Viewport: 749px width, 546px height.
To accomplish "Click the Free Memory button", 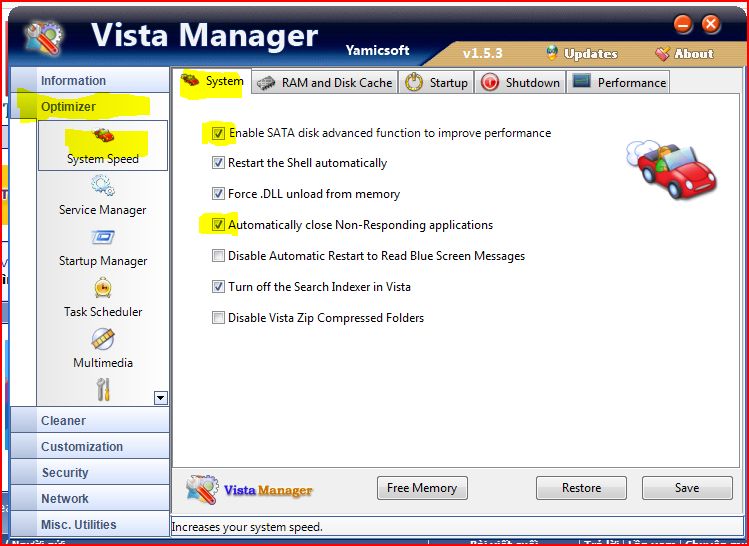I will (421, 488).
